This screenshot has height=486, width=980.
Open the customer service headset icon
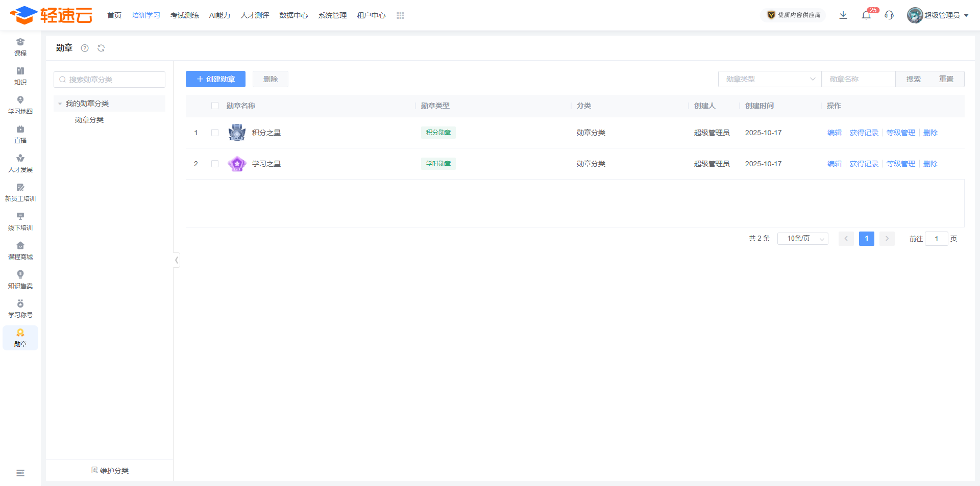coord(889,15)
